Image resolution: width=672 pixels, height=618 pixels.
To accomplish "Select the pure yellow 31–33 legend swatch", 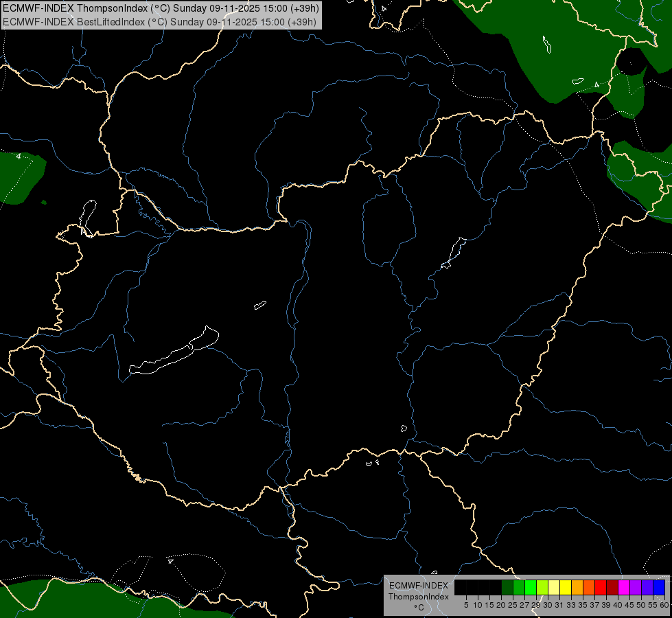I will [566, 587].
